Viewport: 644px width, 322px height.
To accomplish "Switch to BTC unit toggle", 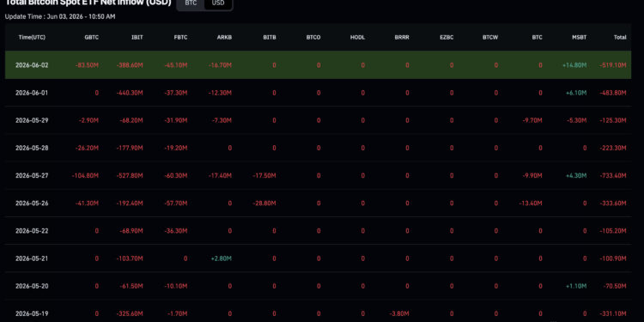I will tap(191, 3).
